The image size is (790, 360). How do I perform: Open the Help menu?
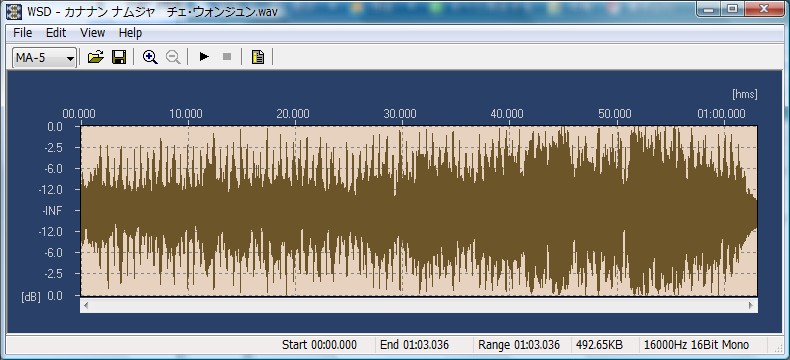pos(130,33)
